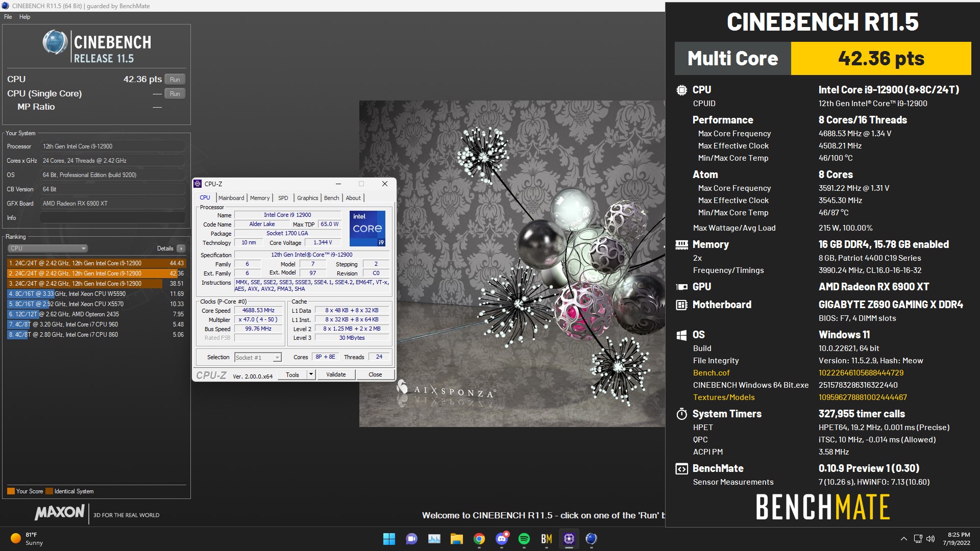Click CPU-Z Close button
980x551 pixels.
375,374
